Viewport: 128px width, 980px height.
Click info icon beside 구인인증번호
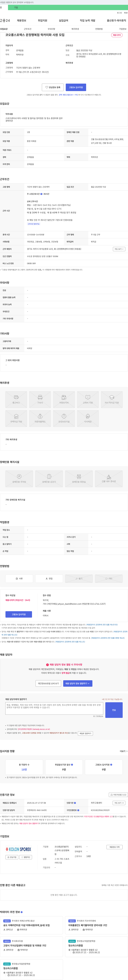pos(79,810)
